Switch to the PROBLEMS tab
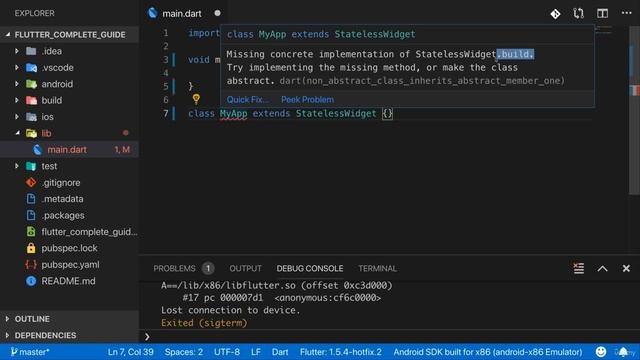 (x=174, y=269)
